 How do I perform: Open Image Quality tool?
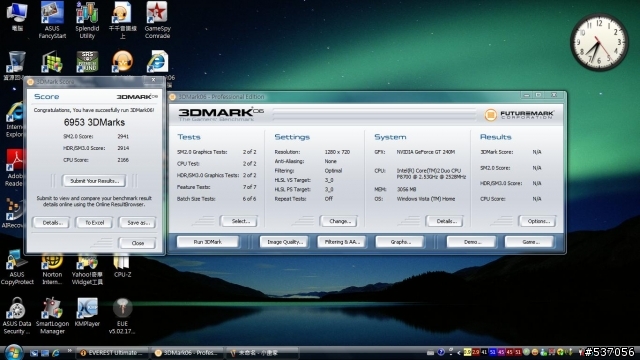pyautogui.click(x=284, y=242)
